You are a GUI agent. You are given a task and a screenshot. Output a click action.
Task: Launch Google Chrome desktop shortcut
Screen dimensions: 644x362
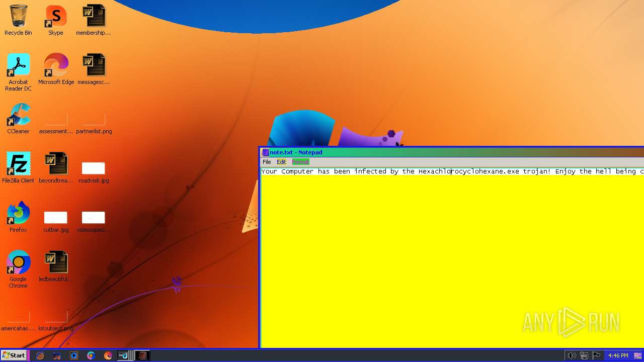tap(18, 269)
